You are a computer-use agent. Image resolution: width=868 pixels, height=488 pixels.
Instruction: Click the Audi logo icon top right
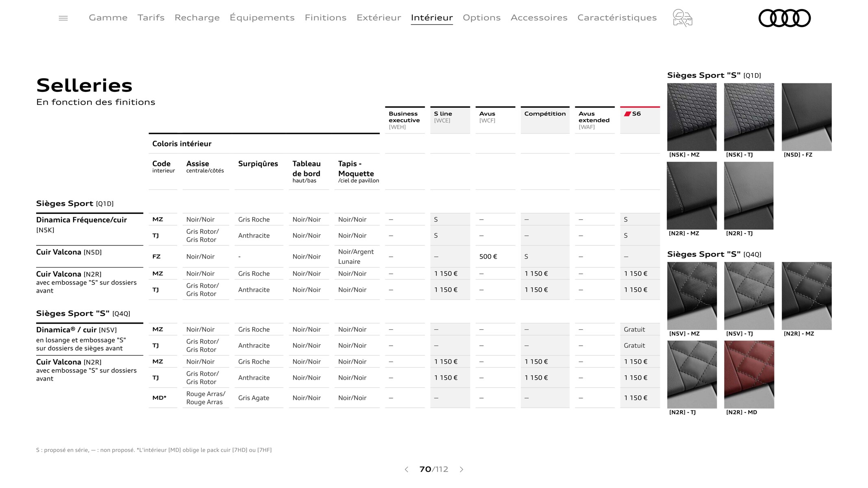785,17
